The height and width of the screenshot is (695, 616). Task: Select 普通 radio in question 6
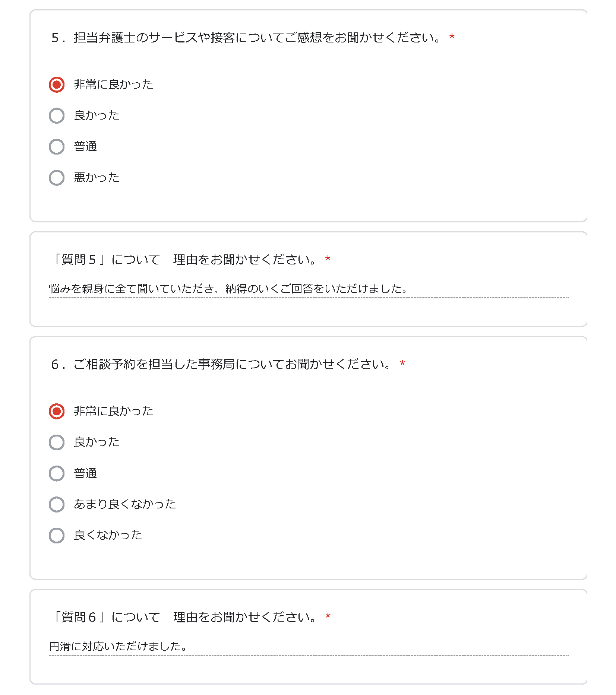57,473
